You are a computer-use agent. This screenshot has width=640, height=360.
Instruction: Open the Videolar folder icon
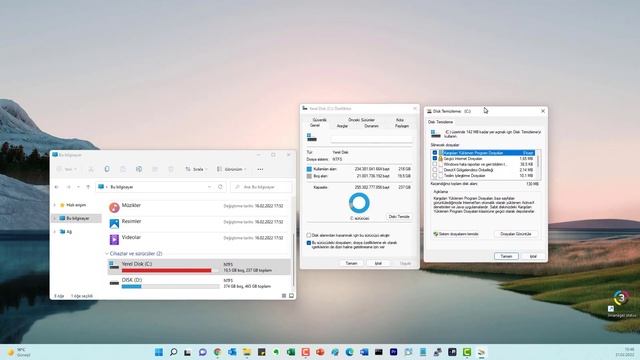[114, 239]
